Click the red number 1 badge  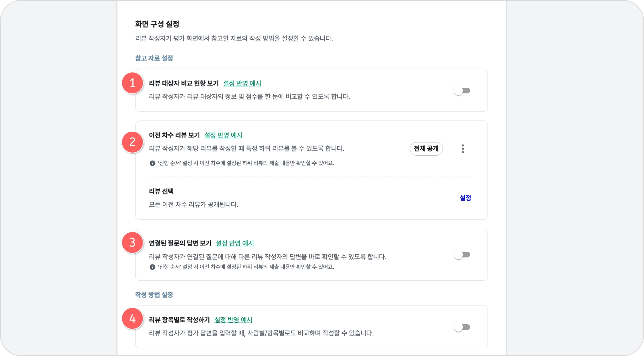132,83
